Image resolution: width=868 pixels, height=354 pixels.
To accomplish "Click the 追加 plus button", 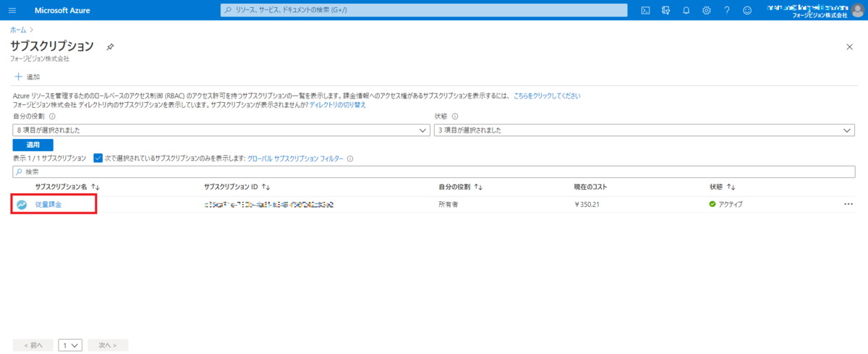I will pyautogui.click(x=27, y=77).
